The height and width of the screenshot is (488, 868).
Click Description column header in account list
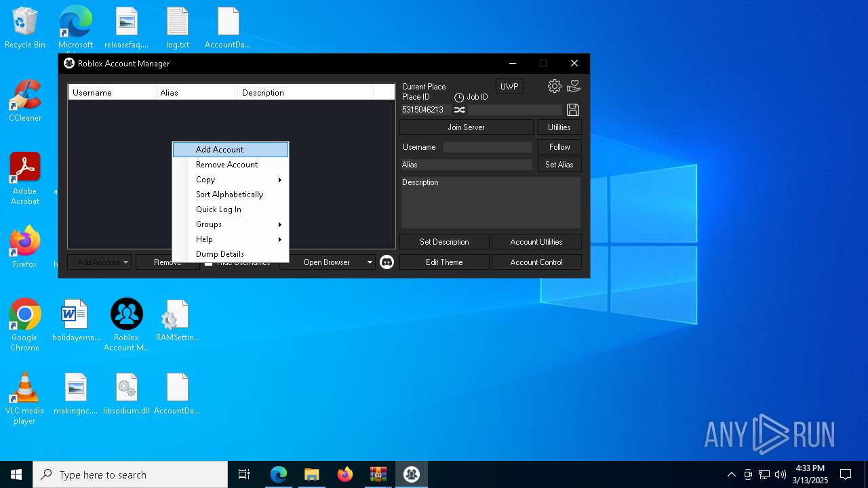click(305, 92)
